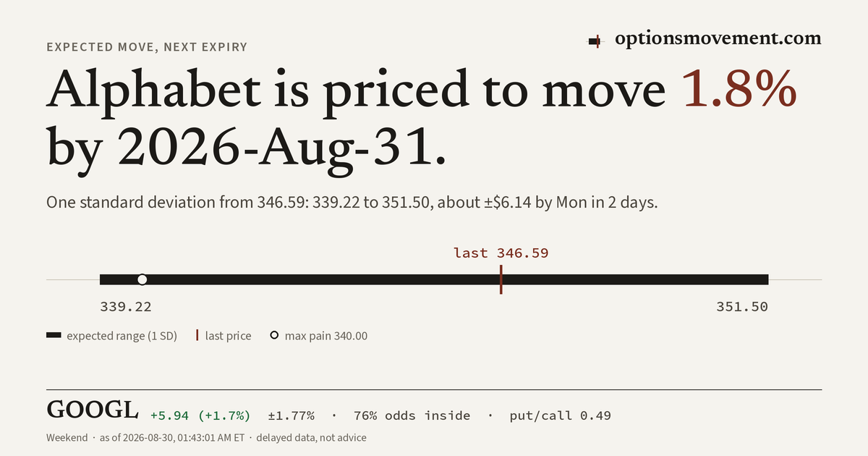Open the optionsmovement.com site link
This screenshot has height=456, width=868.
click(718, 39)
